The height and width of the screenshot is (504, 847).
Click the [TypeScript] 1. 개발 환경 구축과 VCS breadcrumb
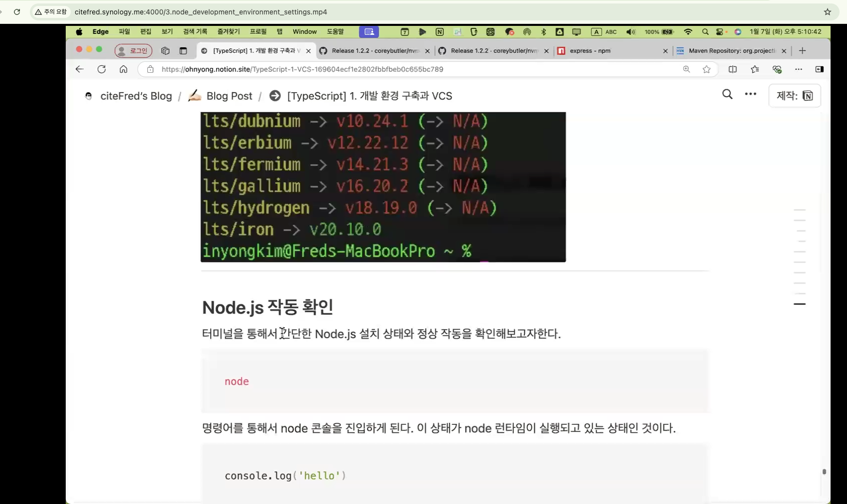tap(361, 96)
